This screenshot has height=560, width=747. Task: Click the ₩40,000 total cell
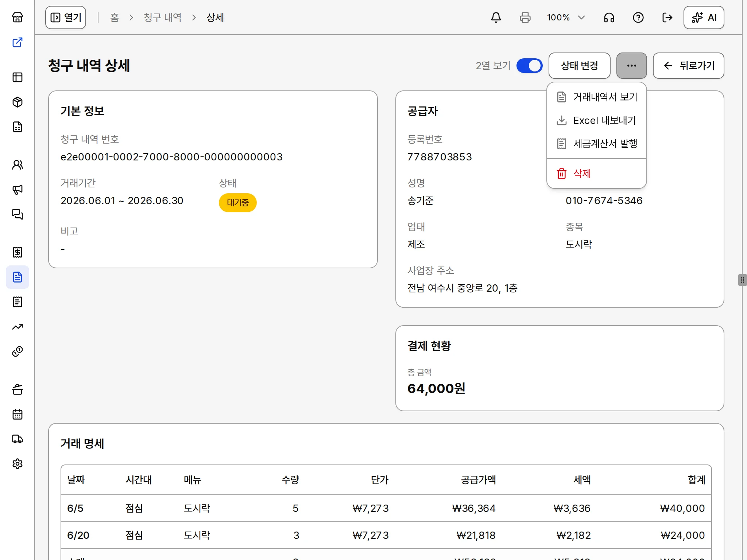coord(682,508)
